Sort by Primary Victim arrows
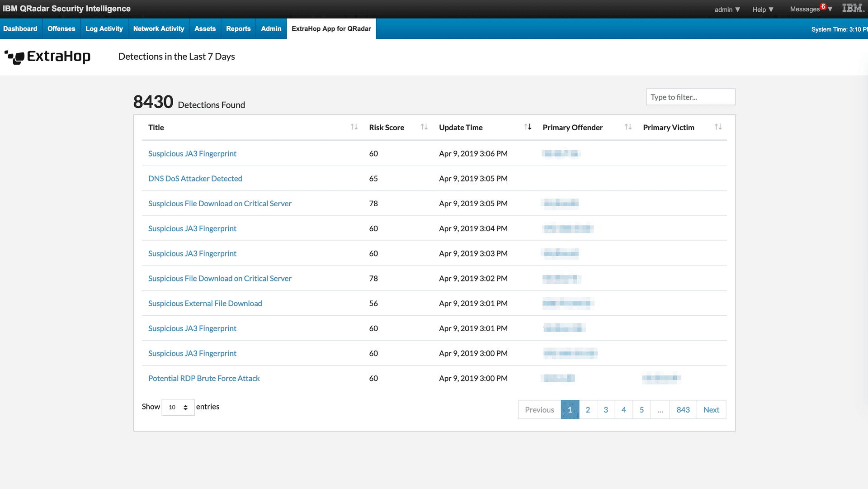The width and height of the screenshot is (868, 489). tap(718, 127)
